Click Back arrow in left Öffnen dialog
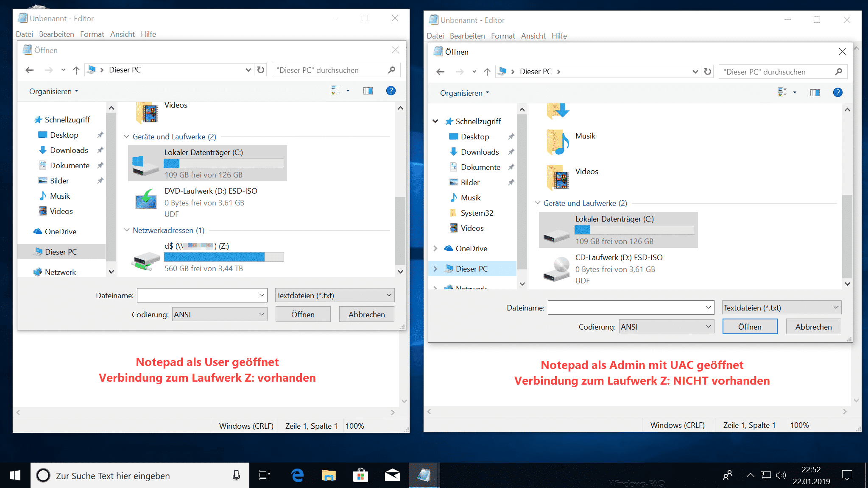The image size is (868, 488). 29,70
